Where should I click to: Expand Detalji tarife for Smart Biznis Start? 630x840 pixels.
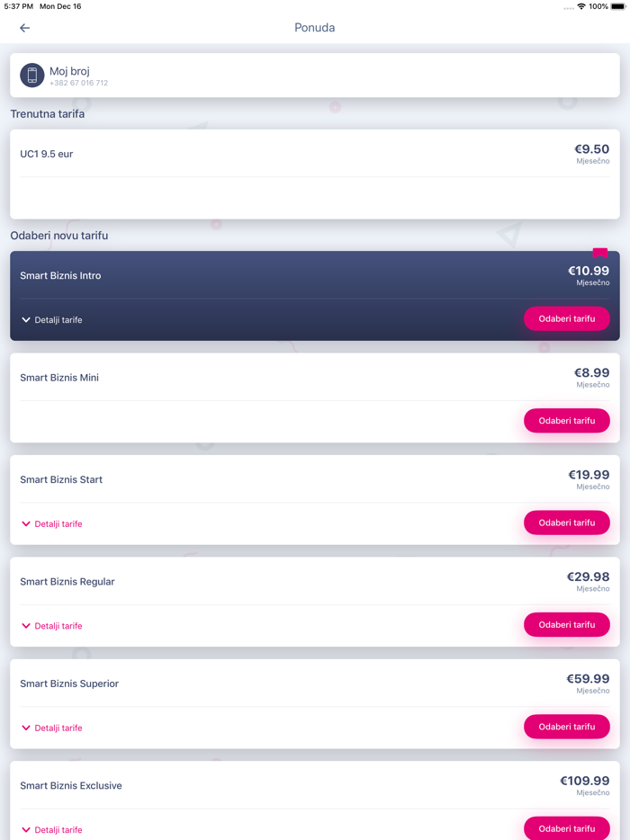point(51,523)
